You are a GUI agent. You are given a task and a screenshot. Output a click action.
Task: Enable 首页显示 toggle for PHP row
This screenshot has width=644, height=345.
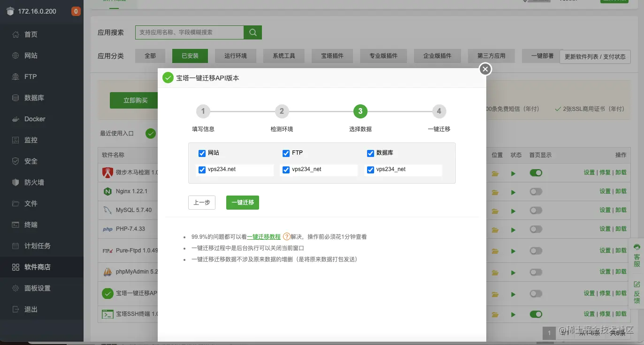536,229
